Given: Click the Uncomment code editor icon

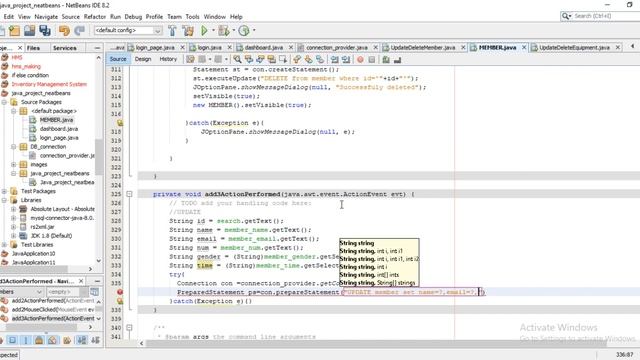Looking at the screenshot, I should 397,60.
